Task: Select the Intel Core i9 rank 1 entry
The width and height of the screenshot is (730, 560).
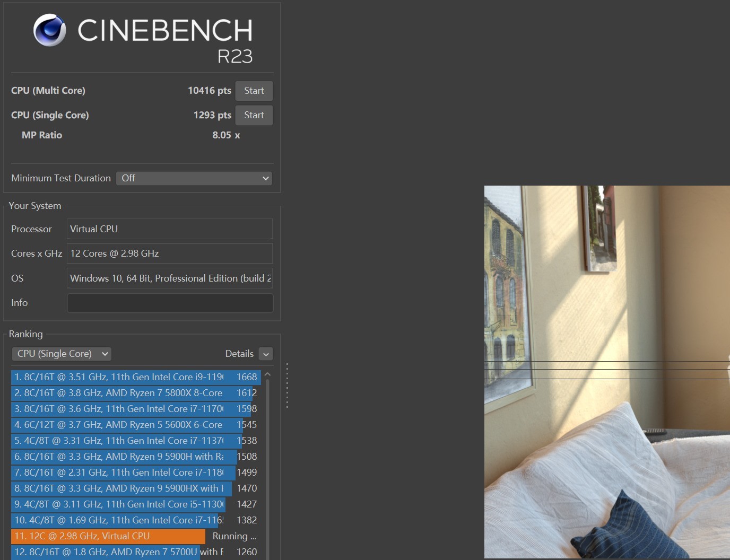Action: pyautogui.click(x=135, y=377)
